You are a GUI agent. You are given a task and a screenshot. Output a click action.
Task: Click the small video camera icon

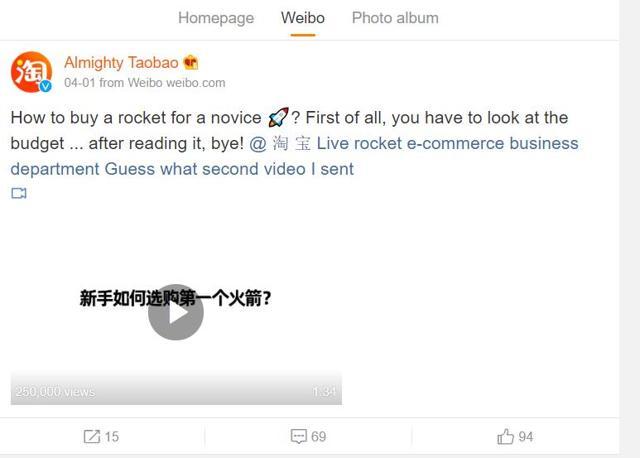click(19, 193)
